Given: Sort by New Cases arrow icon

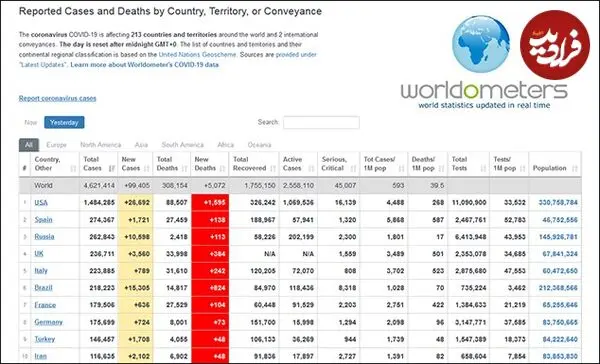Looking at the screenshot, I should 147,168.
